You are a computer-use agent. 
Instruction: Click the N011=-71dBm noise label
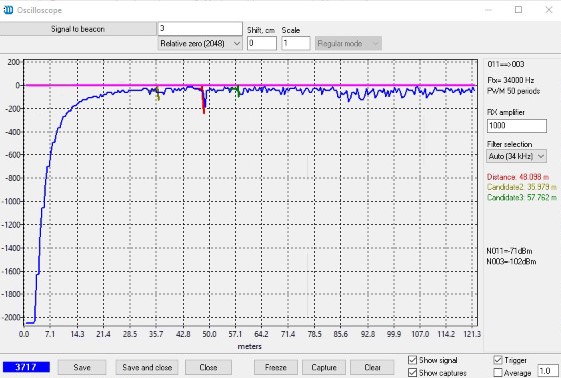coord(509,251)
